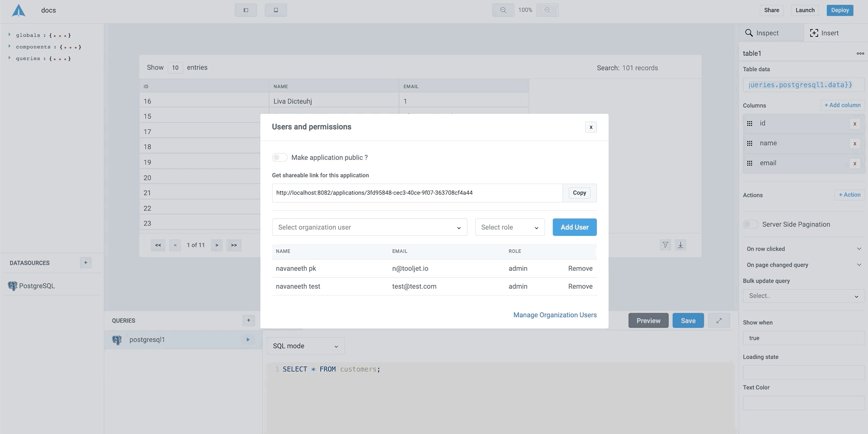Open Select organization user dropdown
The image size is (868, 434).
(x=369, y=227)
